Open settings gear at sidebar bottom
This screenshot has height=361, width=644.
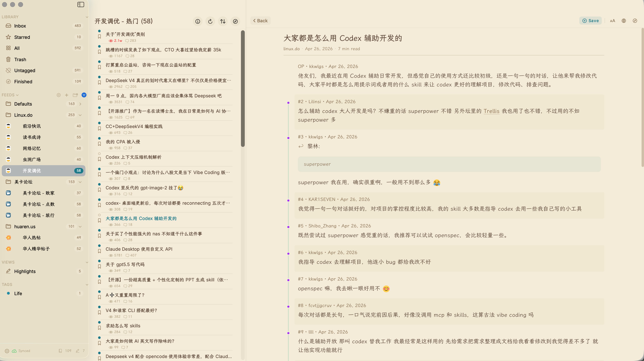click(7, 351)
